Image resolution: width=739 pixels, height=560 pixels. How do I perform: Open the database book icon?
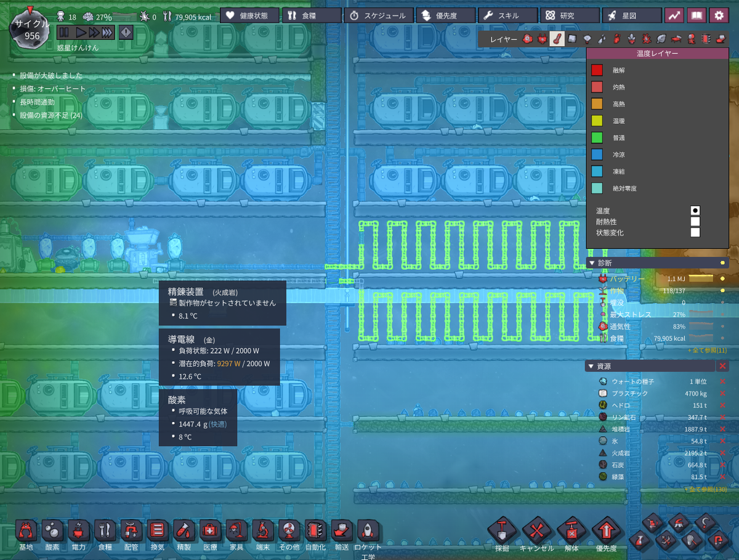point(697,15)
